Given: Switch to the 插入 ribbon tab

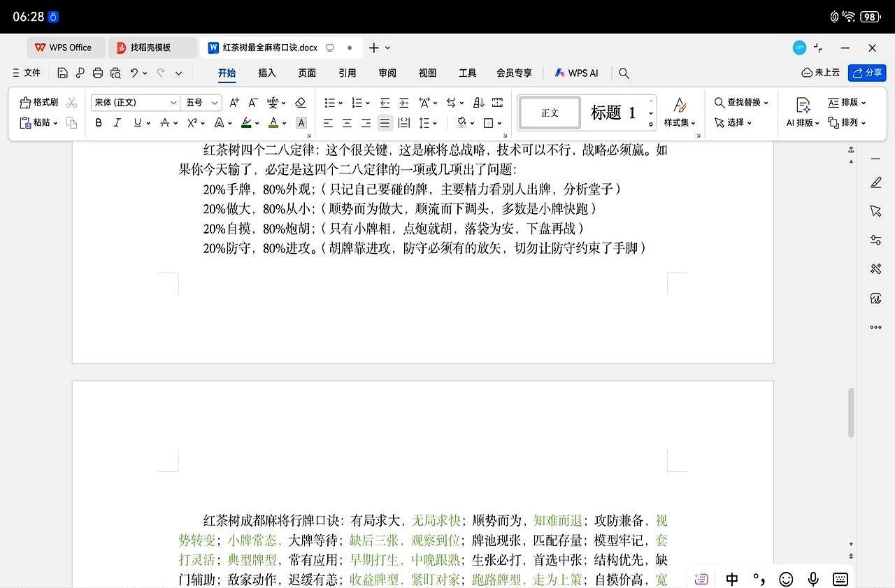Looking at the screenshot, I should pos(266,73).
